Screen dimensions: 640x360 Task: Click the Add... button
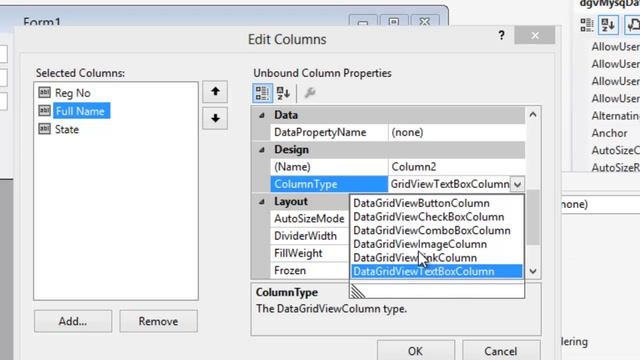coord(73,321)
